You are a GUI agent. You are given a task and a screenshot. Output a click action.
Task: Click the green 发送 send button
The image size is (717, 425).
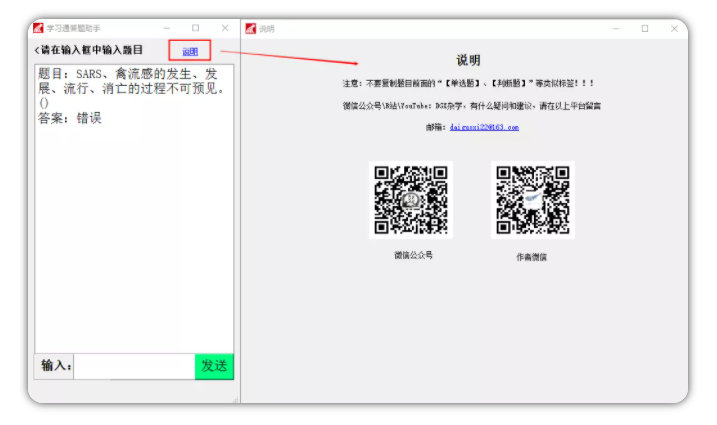click(214, 366)
